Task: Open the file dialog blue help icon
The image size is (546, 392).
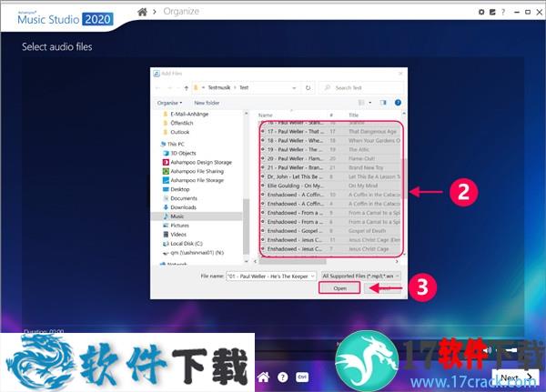Action: [398, 103]
